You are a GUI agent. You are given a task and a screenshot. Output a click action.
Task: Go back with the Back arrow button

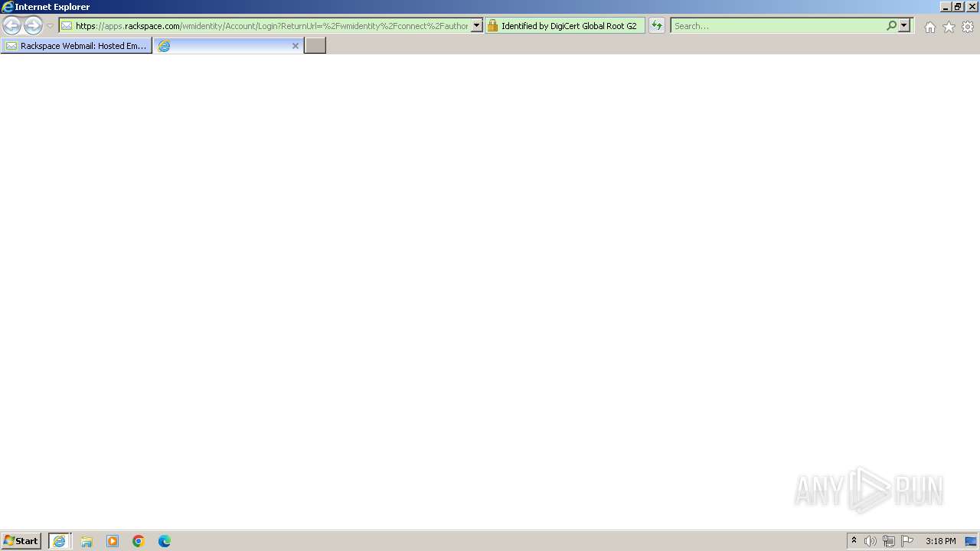pos(12,26)
